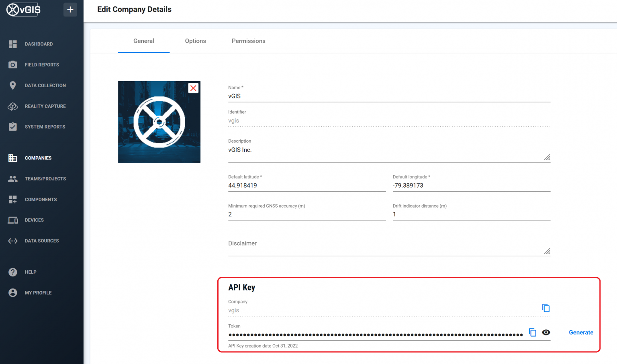Image resolution: width=617 pixels, height=364 pixels.
Task: Navigate to Components using the grid icon
Action: 12,199
